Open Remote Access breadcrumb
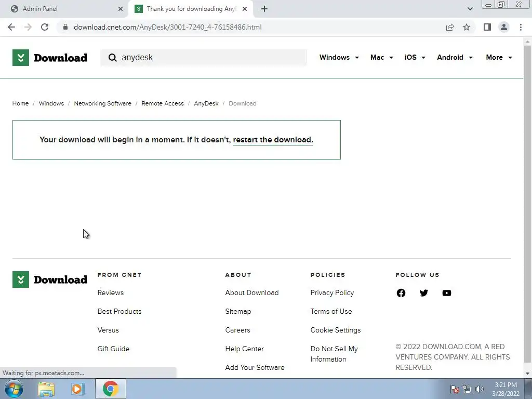Screen dimensions: 532x399 (x=163, y=103)
